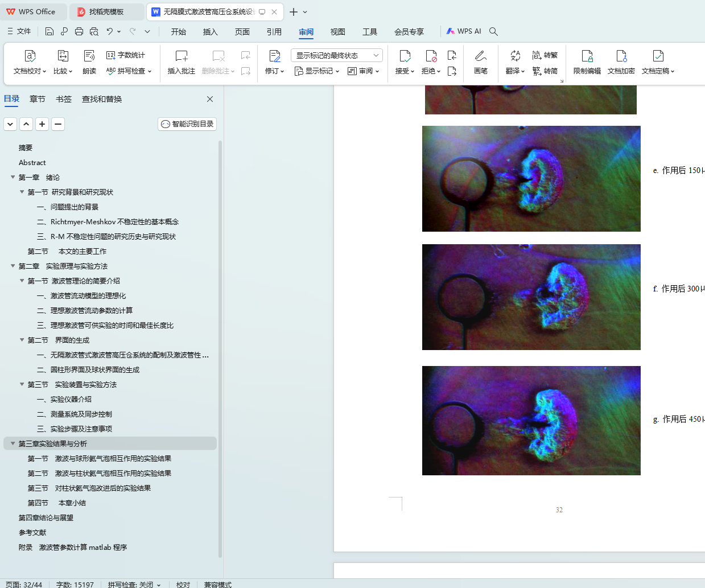705x588 pixels.
Task: Click the Print Preview icon
Action: pyautogui.click(x=94, y=31)
